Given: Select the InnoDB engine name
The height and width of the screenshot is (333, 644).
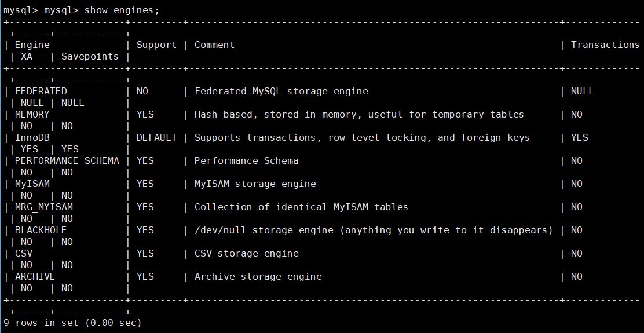Looking at the screenshot, I should (32, 138).
